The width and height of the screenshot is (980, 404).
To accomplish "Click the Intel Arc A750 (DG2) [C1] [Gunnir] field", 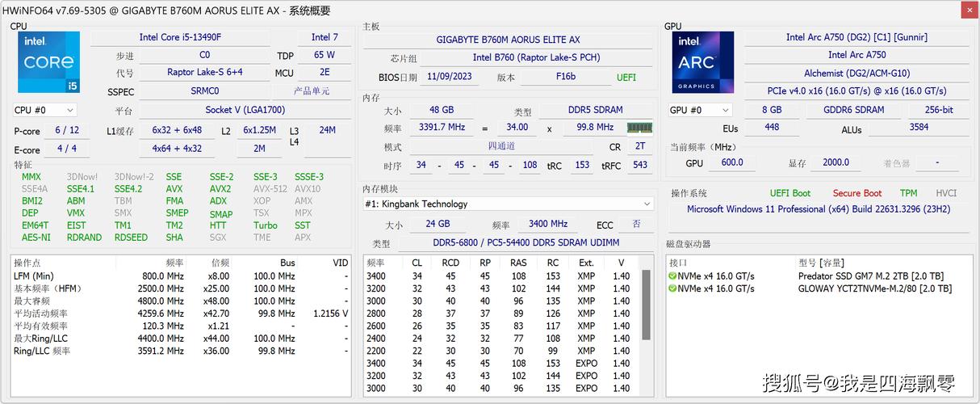I will [x=856, y=37].
